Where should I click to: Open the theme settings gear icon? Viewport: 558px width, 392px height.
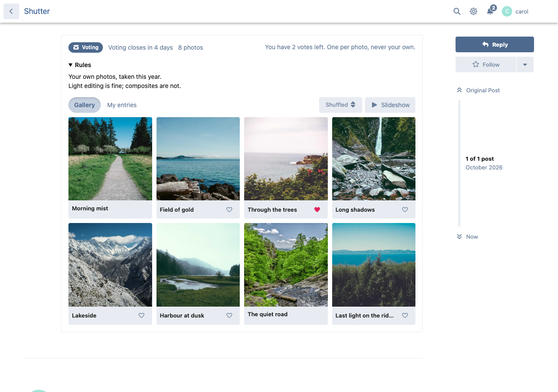(x=473, y=11)
